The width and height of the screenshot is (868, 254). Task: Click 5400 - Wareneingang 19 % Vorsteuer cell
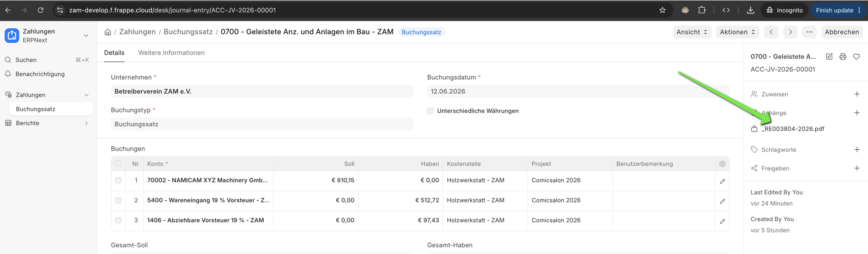point(209,200)
